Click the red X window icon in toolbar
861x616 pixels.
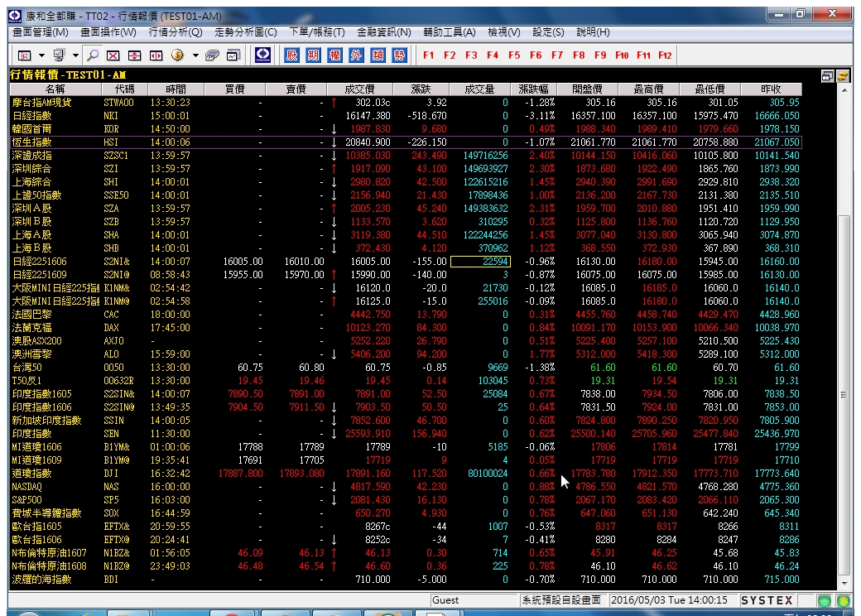(113, 55)
